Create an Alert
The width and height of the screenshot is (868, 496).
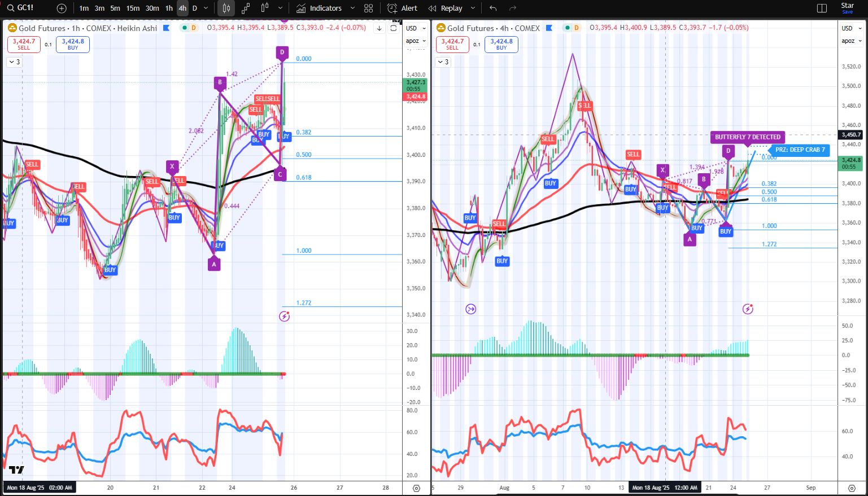pyautogui.click(x=403, y=8)
